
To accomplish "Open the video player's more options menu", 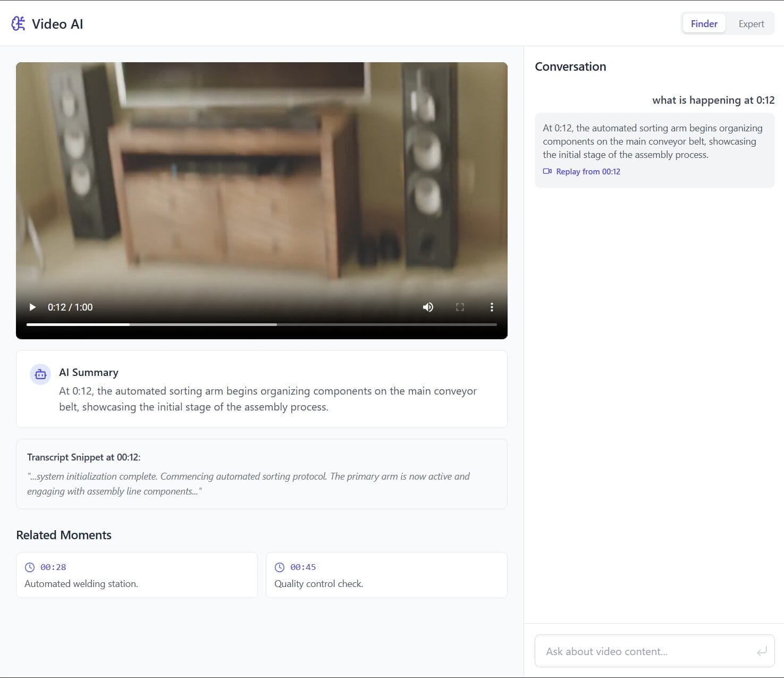I will click(492, 307).
